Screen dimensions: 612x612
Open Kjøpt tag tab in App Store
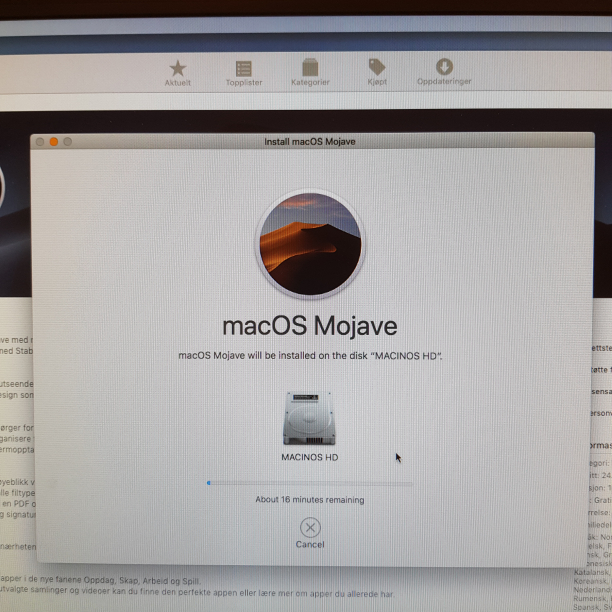pos(377,72)
